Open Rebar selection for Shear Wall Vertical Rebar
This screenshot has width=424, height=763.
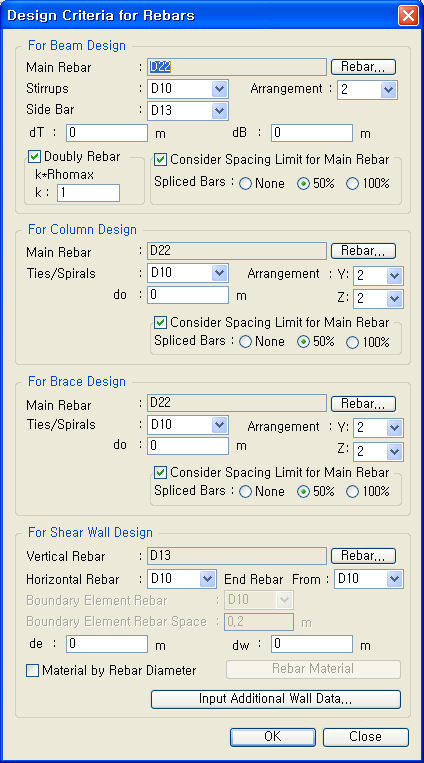click(363, 556)
